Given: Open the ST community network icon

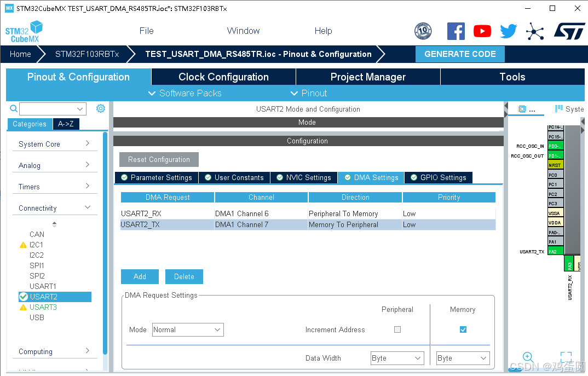Looking at the screenshot, I should (x=535, y=31).
